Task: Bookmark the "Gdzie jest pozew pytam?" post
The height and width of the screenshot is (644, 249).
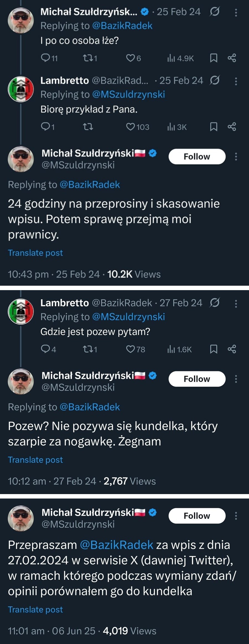Action: click(214, 349)
